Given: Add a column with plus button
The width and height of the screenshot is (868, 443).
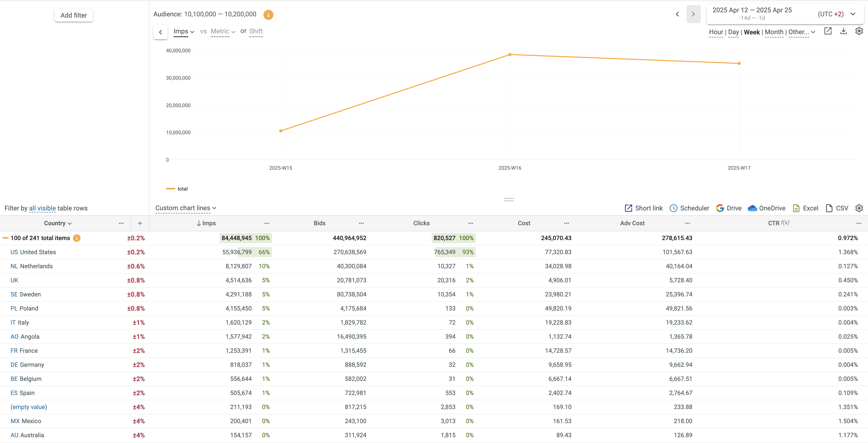Looking at the screenshot, I should point(140,223).
